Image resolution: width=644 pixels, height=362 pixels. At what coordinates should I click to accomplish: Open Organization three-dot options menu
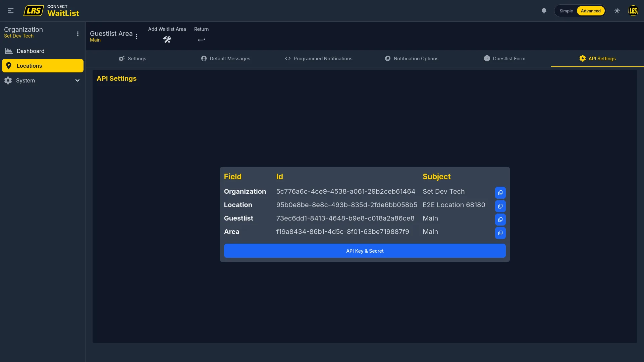tap(78, 34)
